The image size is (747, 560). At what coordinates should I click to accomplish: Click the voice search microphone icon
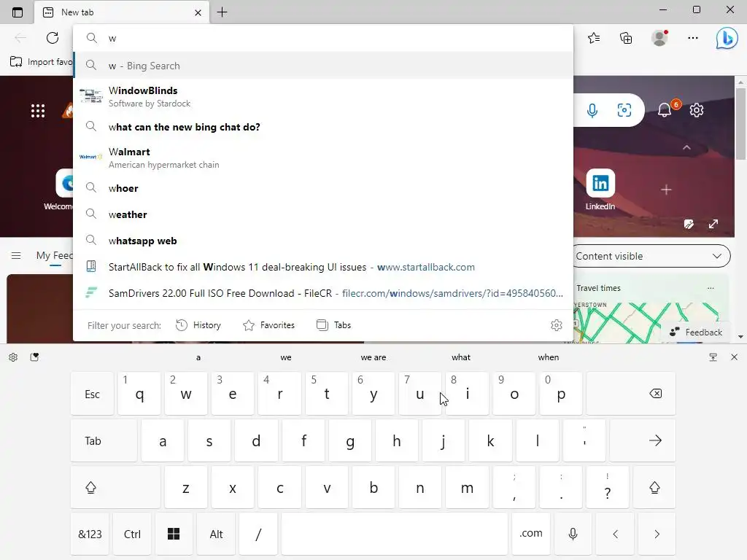pos(592,111)
